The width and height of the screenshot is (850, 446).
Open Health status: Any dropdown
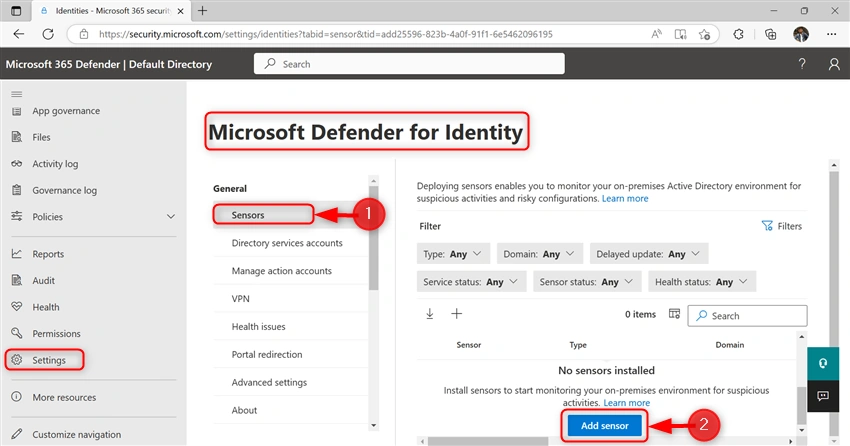click(701, 282)
